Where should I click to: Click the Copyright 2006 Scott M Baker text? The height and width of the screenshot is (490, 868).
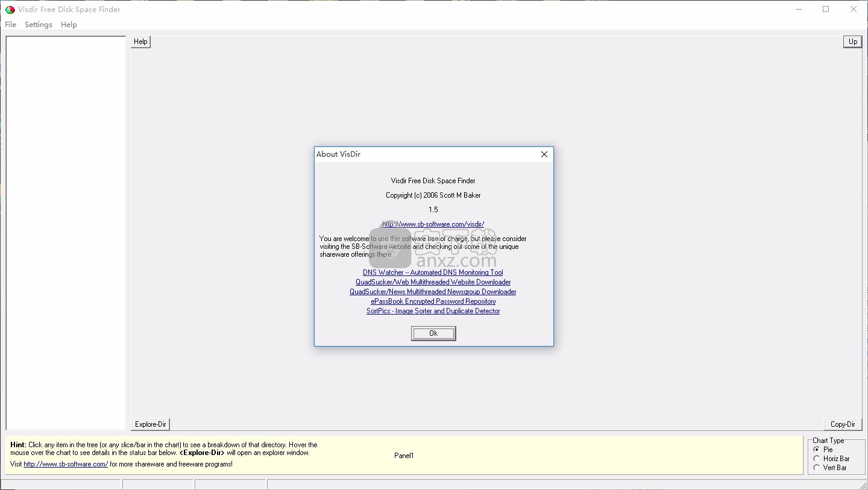pos(433,195)
